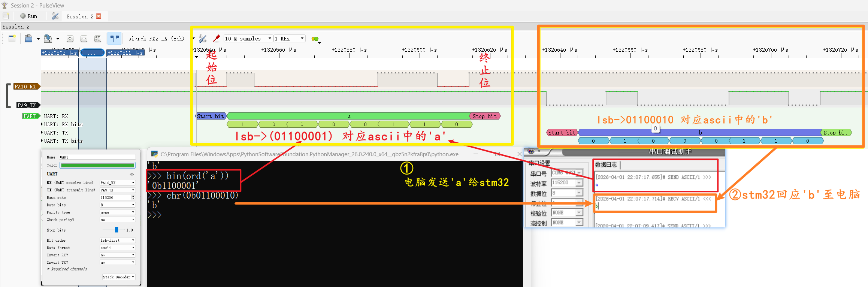Image resolution: width=868 pixels, height=287 pixels.
Task: Select the PA9_TX channel label
Action: point(28,105)
